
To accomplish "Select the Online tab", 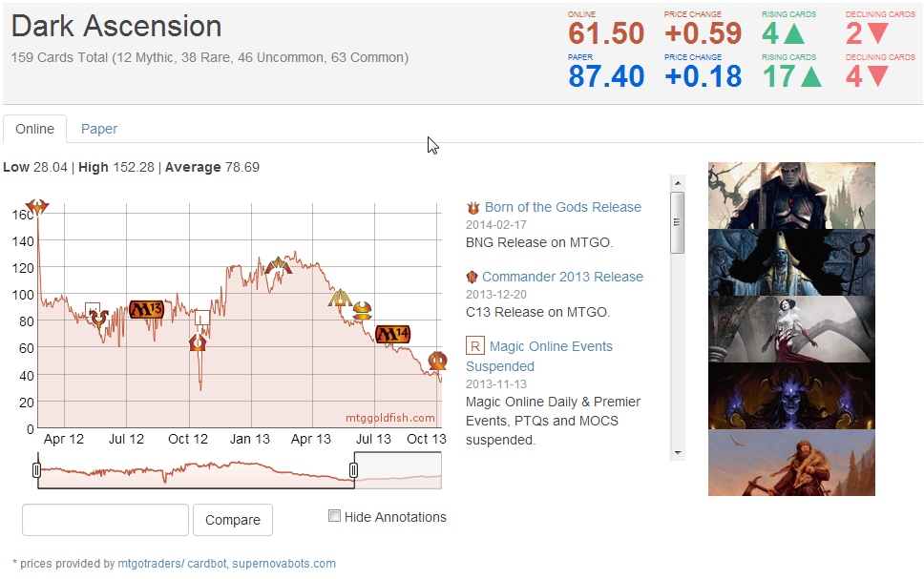I will (x=34, y=129).
